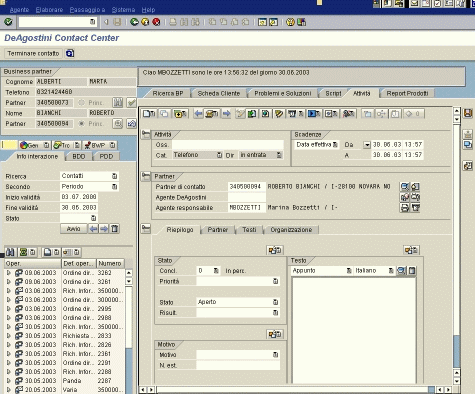Click the green Enter checkmark icon
475x394 pixels.
point(8,22)
